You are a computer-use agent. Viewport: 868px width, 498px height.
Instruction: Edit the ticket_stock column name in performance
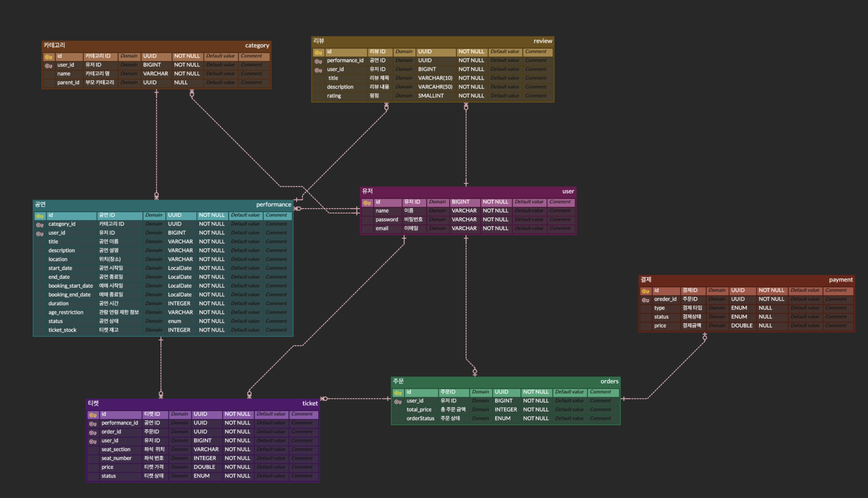tap(62, 330)
